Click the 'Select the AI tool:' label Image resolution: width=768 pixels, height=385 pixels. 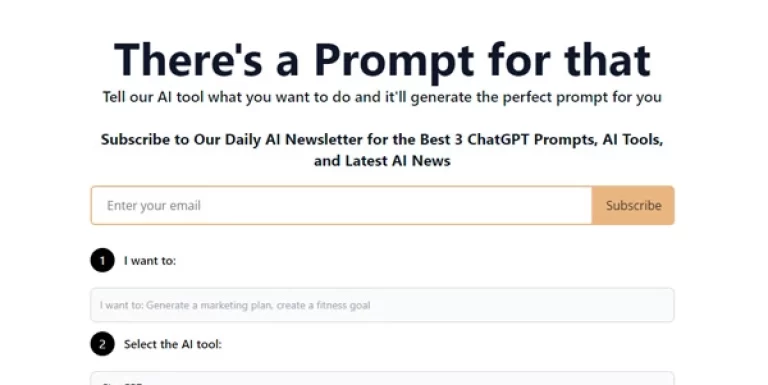(x=172, y=344)
